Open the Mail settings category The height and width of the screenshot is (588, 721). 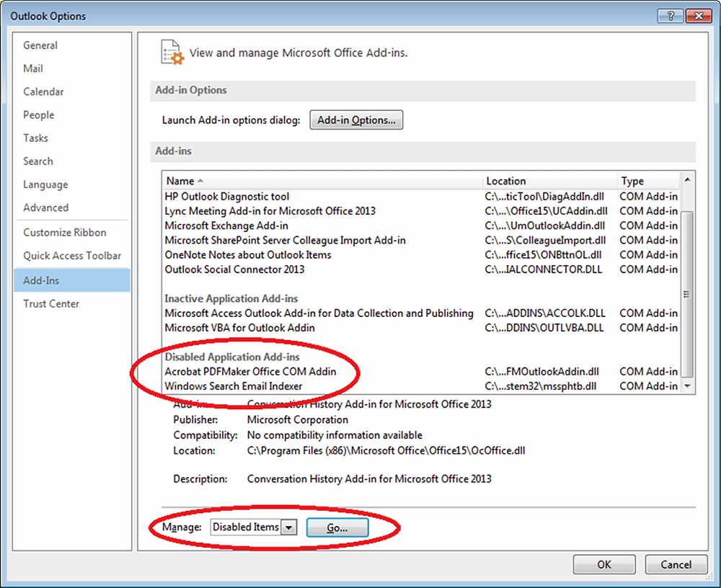coord(33,68)
